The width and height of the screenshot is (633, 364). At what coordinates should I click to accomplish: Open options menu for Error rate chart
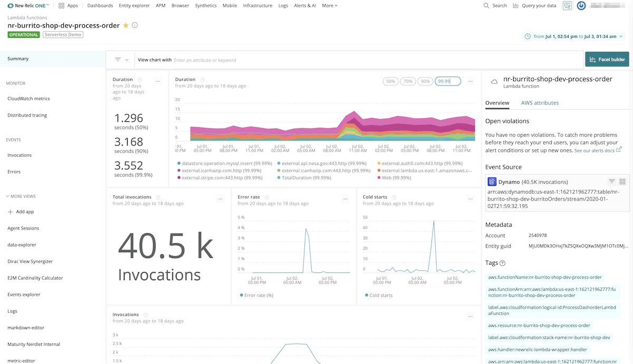click(346, 199)
